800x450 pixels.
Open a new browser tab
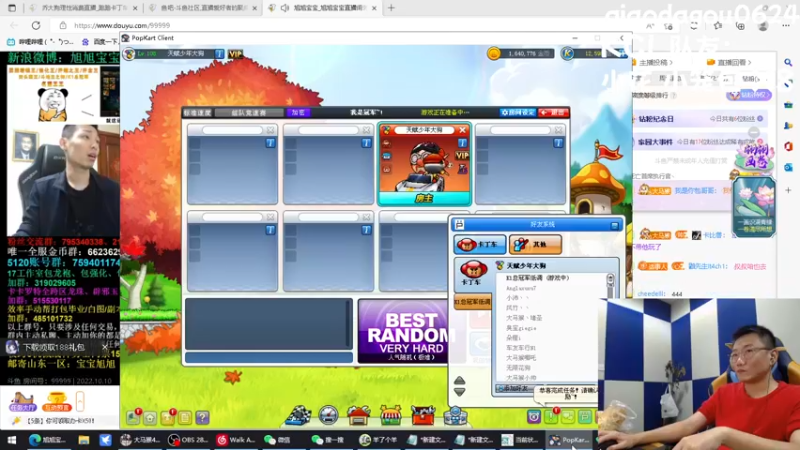(x=391, y=8)
